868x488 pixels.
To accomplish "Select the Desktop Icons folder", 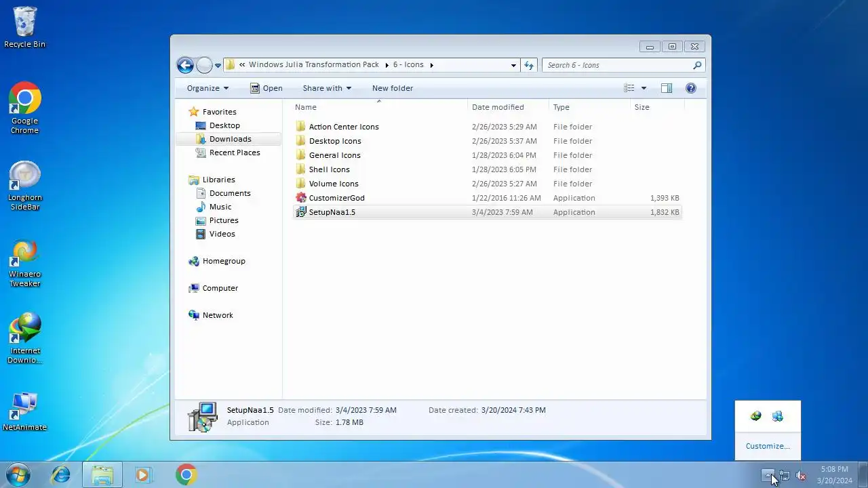I will pos(335,141).
